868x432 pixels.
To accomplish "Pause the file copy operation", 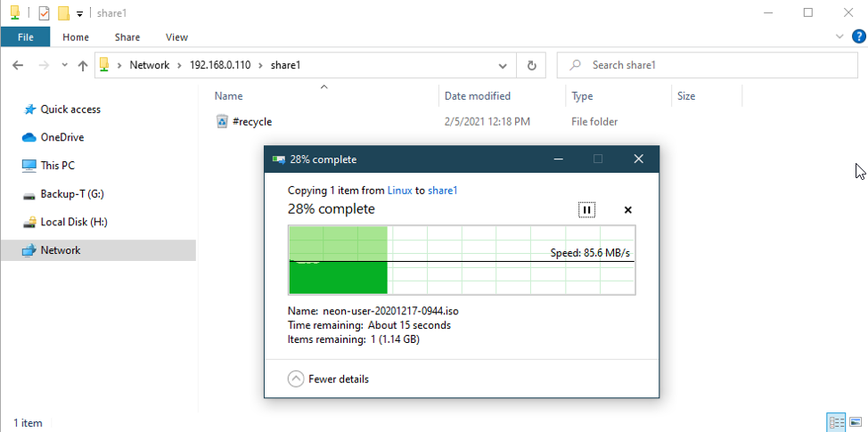I will [586, 210].
